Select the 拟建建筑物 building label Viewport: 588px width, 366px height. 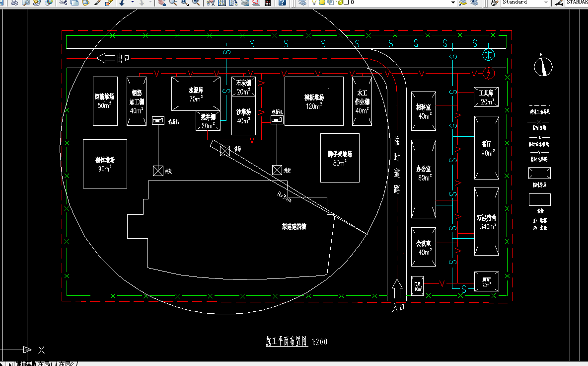coord(294,226)
